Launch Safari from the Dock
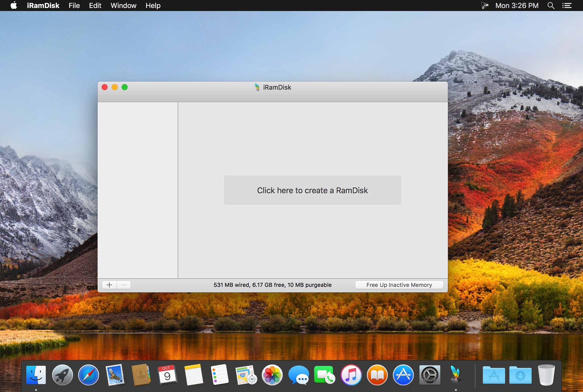 [x=89, y=375]
